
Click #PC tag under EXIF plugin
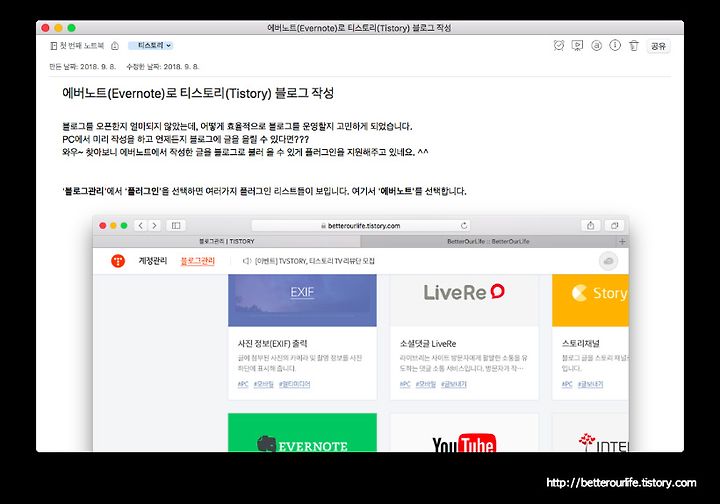[243, 384]
